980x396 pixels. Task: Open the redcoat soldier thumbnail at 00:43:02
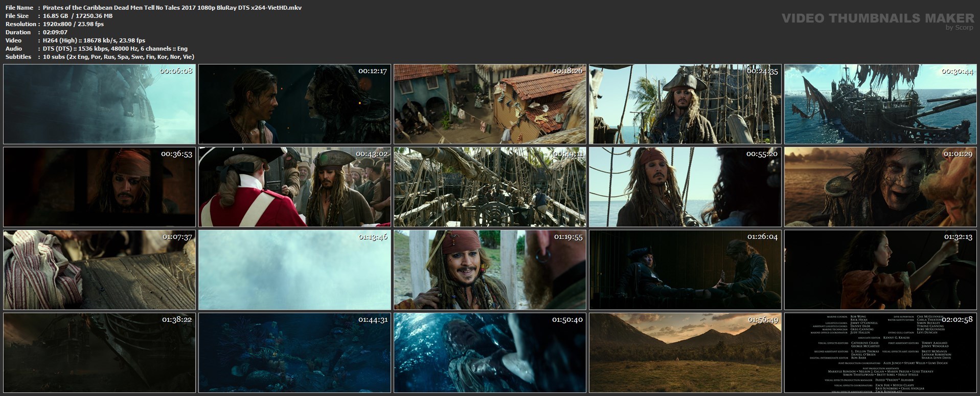click(295, 187)
